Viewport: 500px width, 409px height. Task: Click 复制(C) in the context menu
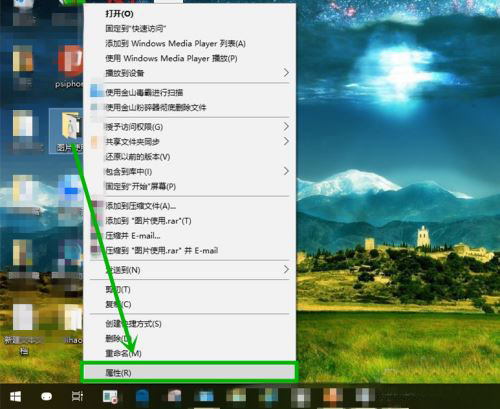click(118, 304)
